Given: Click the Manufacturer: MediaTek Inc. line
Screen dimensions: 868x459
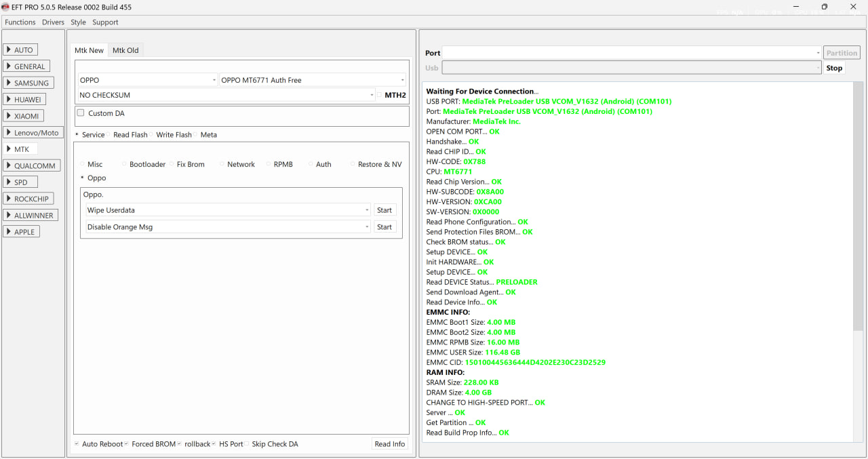Looking at the screenshot, I should point(473,121).
